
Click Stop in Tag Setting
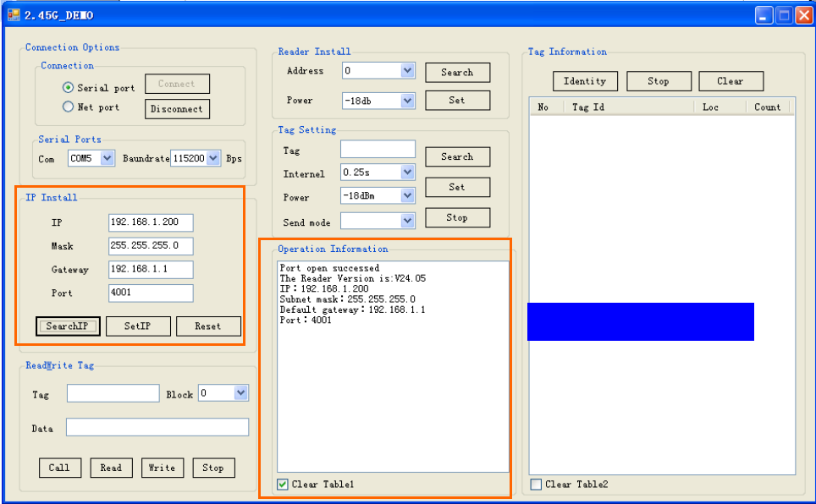click(x=457, y=217)
